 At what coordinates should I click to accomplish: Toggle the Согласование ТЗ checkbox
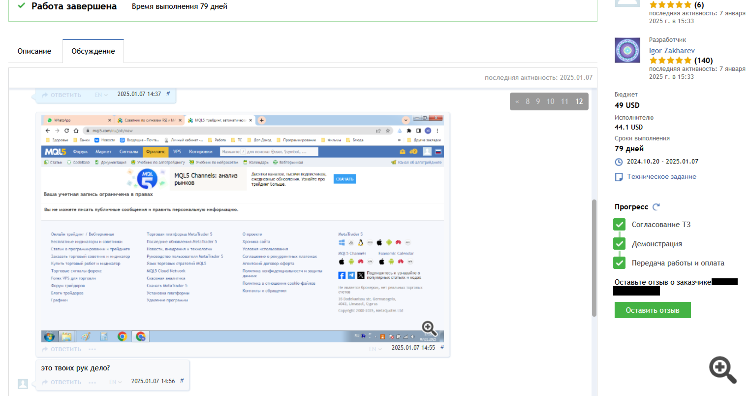[x=619, y=224]
